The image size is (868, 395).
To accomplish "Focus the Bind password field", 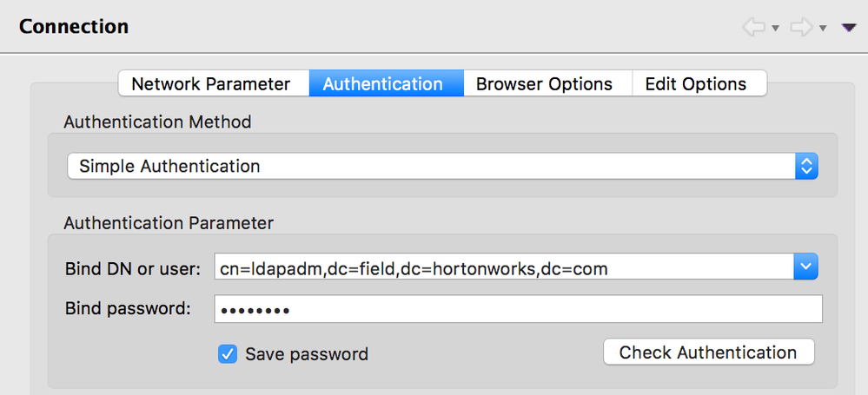I will [x=518, y=309].
